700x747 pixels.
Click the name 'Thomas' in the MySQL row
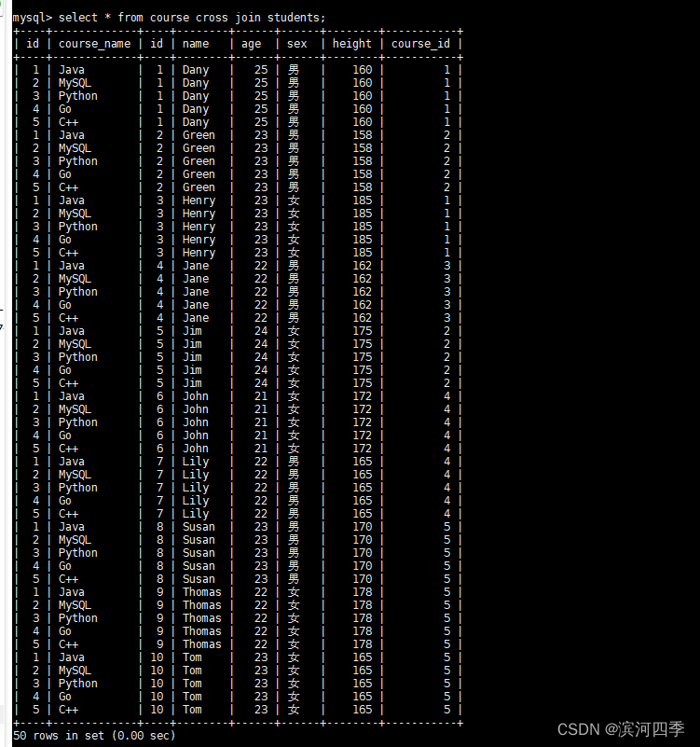pyautogui.click(x=202, y=605)
